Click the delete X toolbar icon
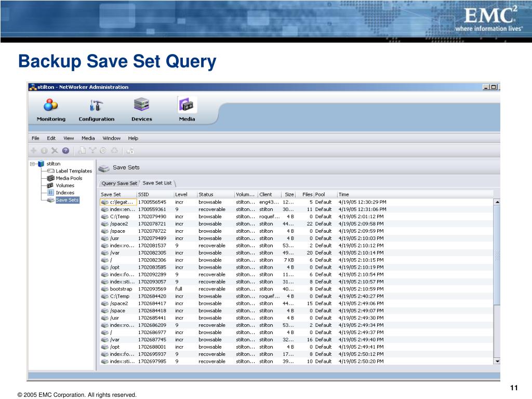Viewport: 532px width, 399px height. 55,150
